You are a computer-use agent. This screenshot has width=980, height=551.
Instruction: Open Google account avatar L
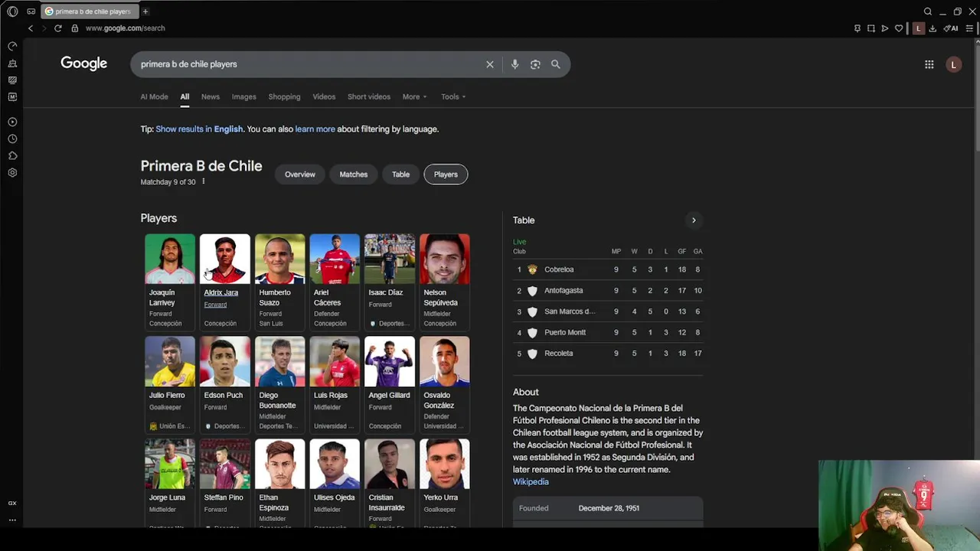953,65
